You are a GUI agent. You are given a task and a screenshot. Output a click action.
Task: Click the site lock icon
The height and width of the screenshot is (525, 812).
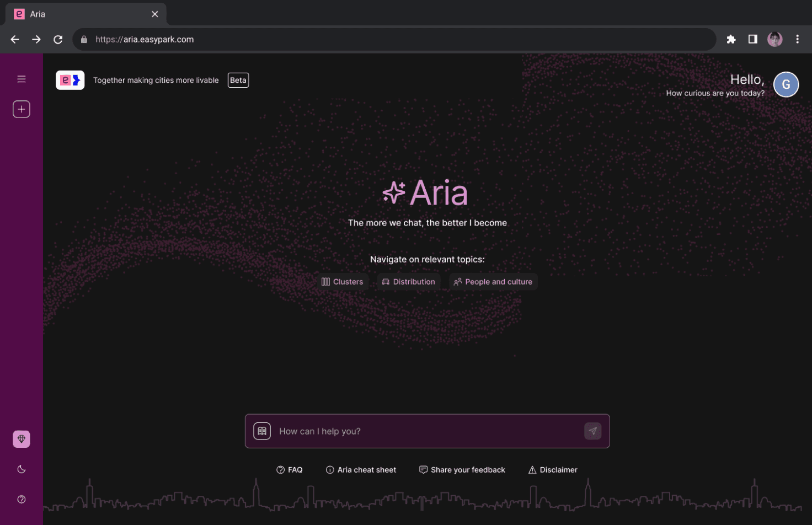(x=84, y=39)
